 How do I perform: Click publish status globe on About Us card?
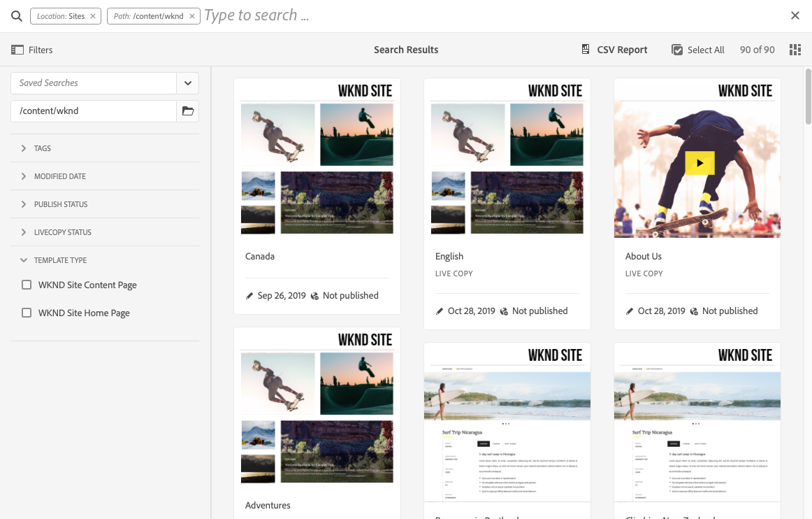click(694, 311)
